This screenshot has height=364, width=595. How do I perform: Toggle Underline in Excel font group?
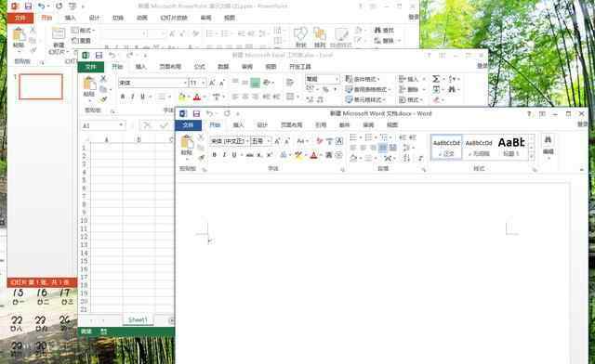[142, 97]
